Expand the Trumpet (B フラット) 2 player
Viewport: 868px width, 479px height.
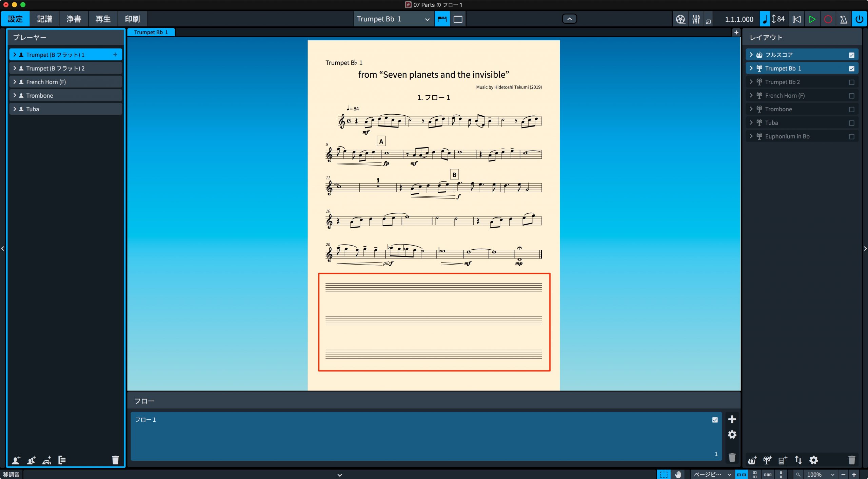click(15, 68)
